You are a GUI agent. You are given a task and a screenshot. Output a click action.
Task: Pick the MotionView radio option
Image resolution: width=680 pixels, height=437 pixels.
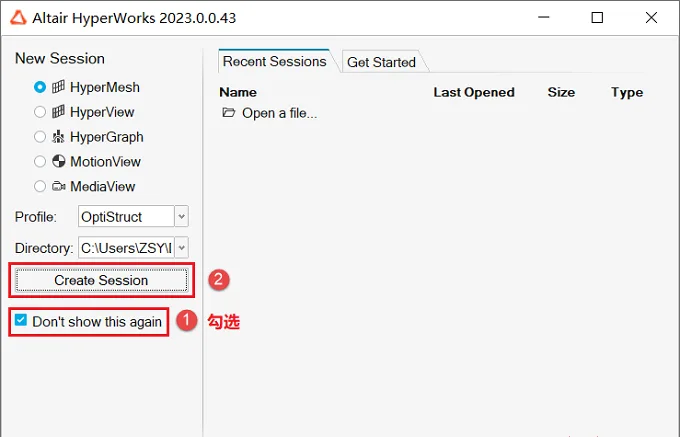pyautogui.click(x=40, y=162)
